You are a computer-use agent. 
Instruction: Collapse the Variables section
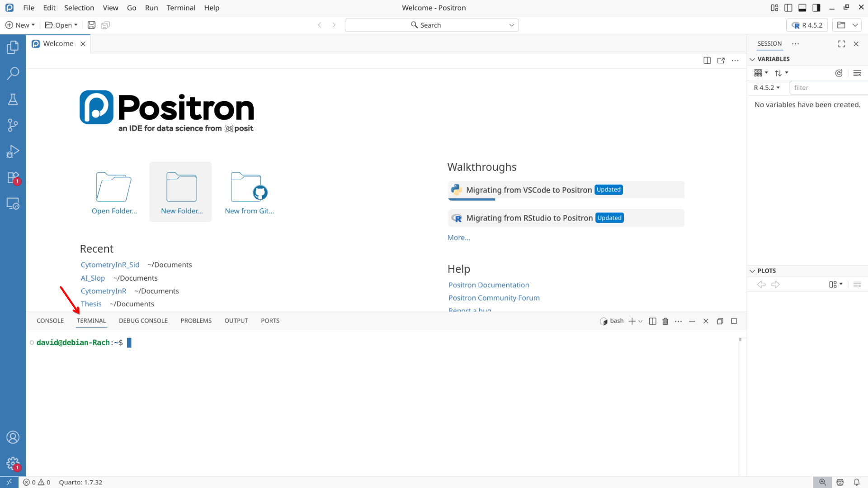click(x=753, y=59)
